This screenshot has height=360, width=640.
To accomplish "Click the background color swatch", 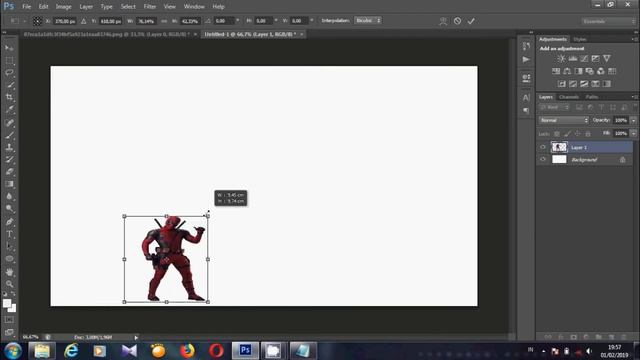I will click(13, 309).
